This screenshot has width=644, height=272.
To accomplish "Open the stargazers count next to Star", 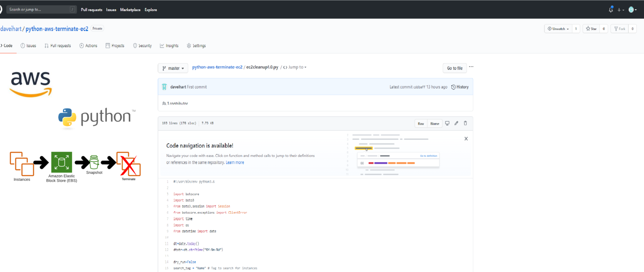I will click(604, 29).
